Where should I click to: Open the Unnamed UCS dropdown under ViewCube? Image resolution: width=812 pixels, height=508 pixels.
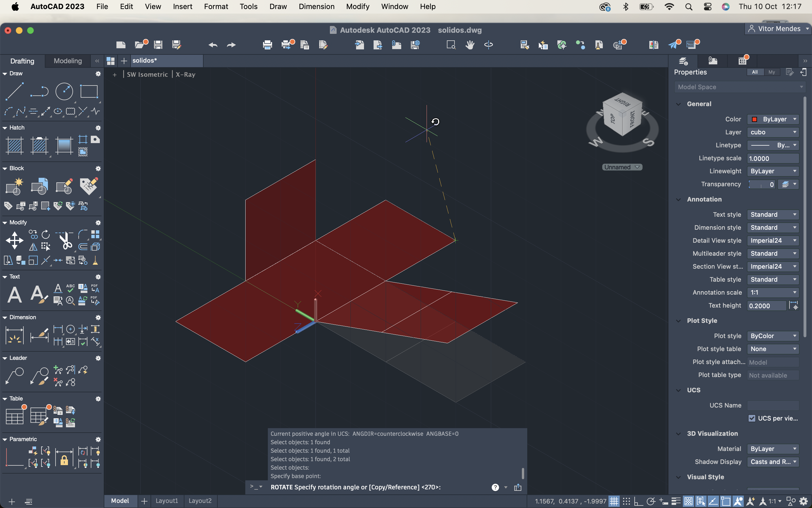pyautogui.click(x=622, y=167)
